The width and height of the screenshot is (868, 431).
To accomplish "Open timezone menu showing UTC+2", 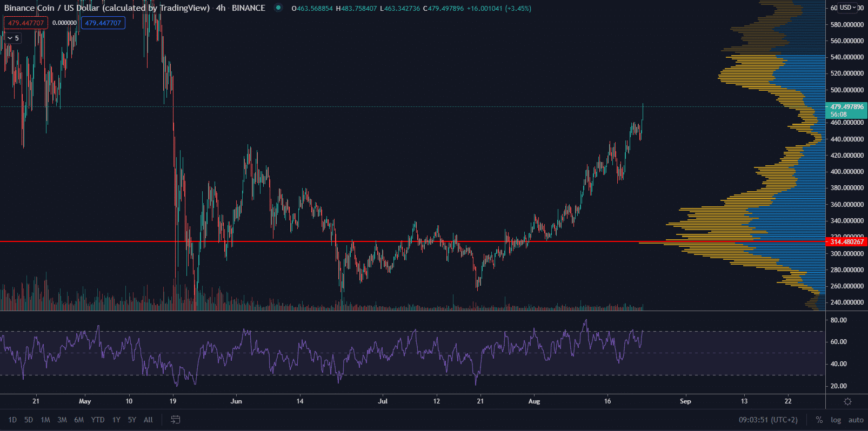I will click(x=768, y=420).
